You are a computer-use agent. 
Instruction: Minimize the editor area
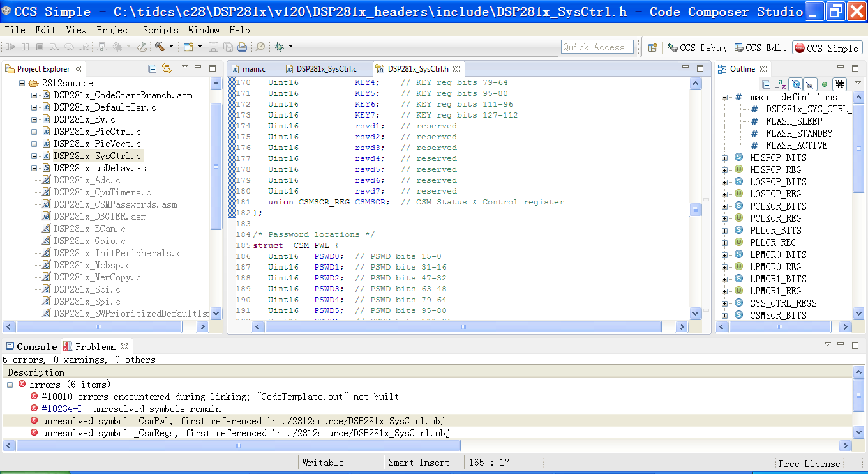[x=686, y=68]
